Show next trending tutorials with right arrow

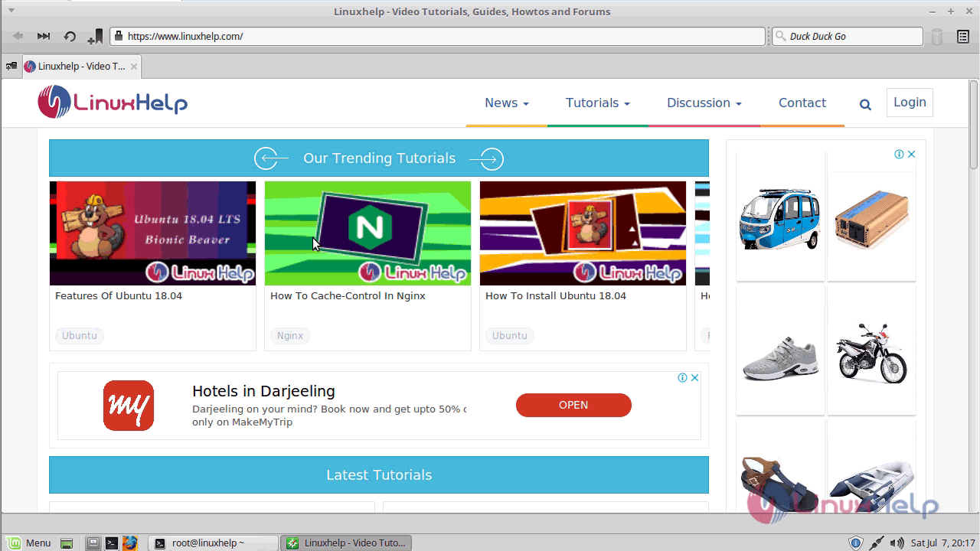point(487,158)
